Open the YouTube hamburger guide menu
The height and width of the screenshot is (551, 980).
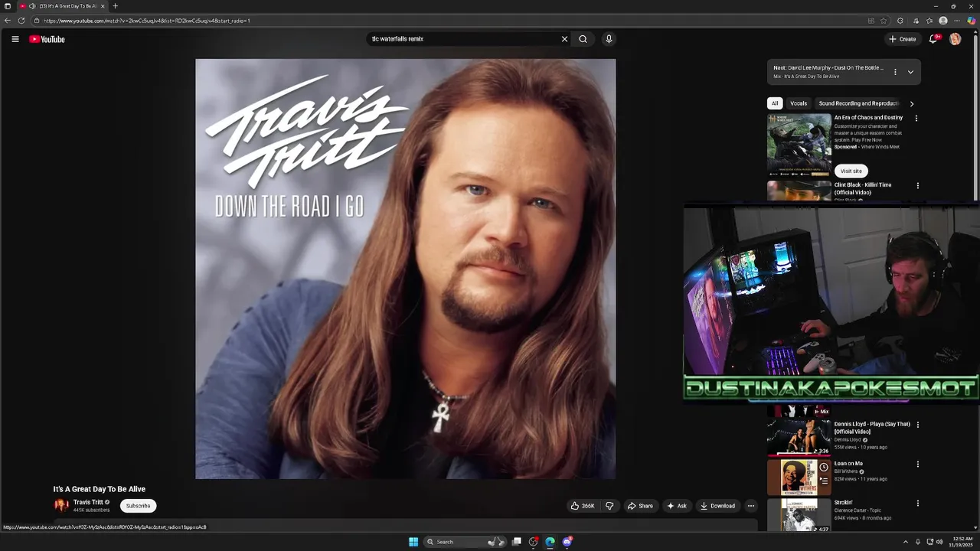[x=15, y=39]
